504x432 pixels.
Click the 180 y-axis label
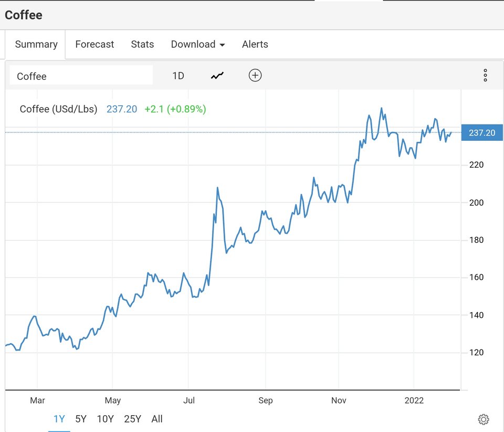tap(476, 240)
